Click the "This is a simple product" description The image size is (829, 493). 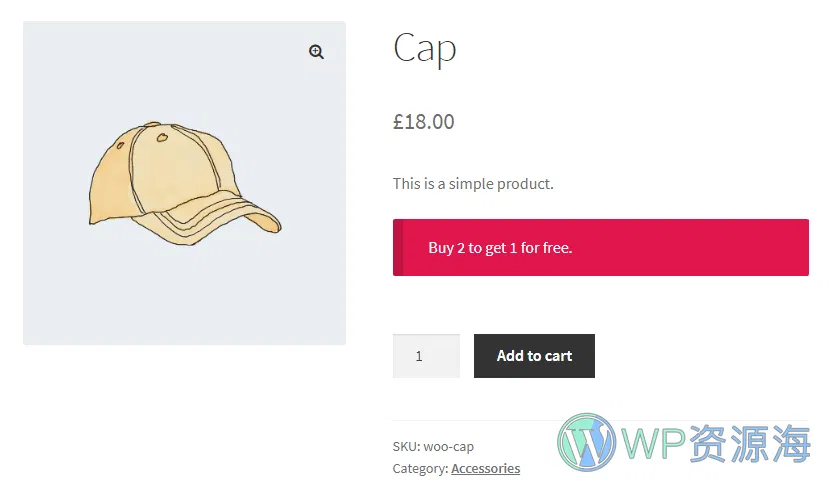point(472,183)
